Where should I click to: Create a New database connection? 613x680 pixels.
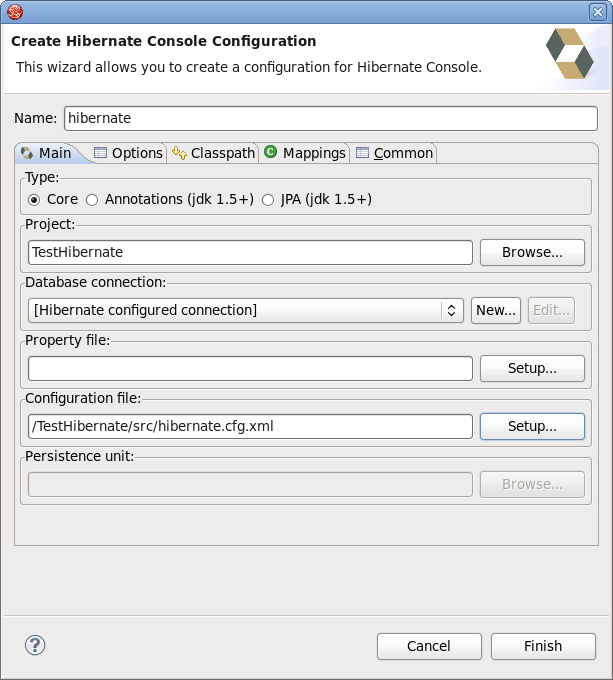pyautogui.click(x=496, y=311)
